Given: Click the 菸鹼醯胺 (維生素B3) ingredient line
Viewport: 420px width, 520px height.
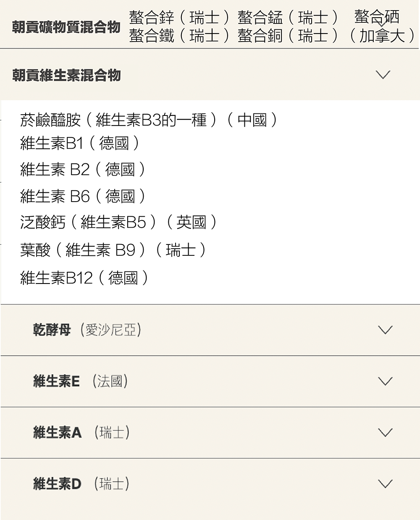Looking at the screenshot, I should [x=149, y=121].
